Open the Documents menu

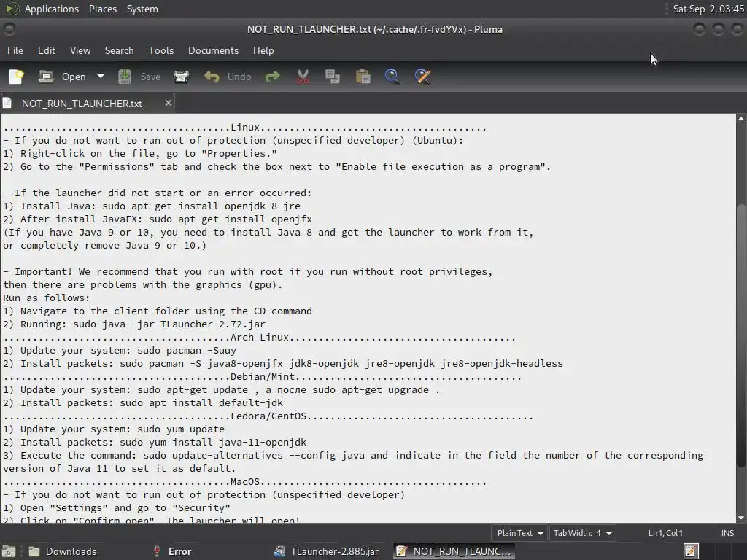click(x=213, y=50)
